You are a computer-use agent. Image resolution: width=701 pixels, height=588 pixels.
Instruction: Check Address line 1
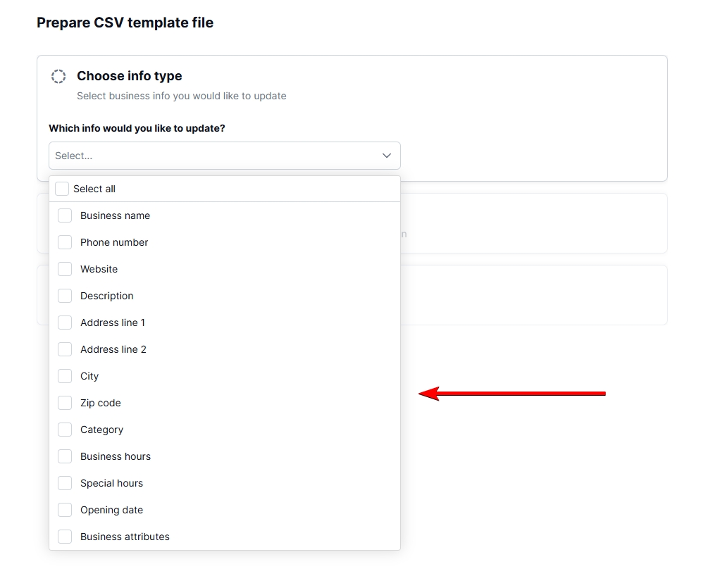[x=65, y=323]
